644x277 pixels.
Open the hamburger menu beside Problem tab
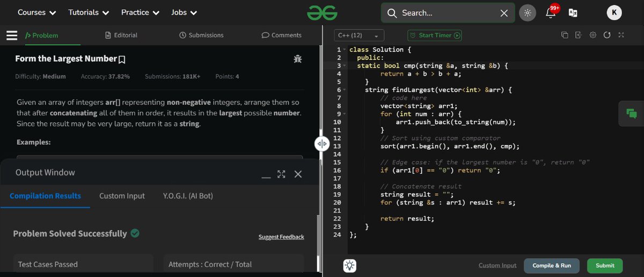point(12,35)
